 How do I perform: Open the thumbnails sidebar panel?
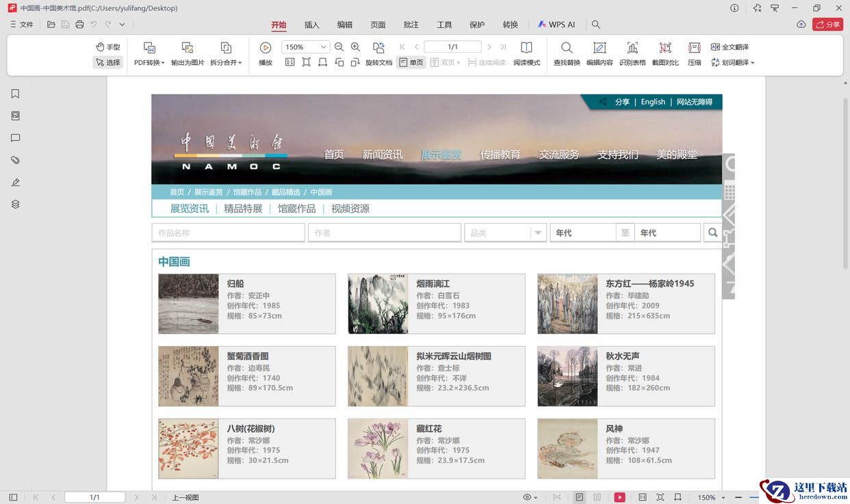point(15,116)
